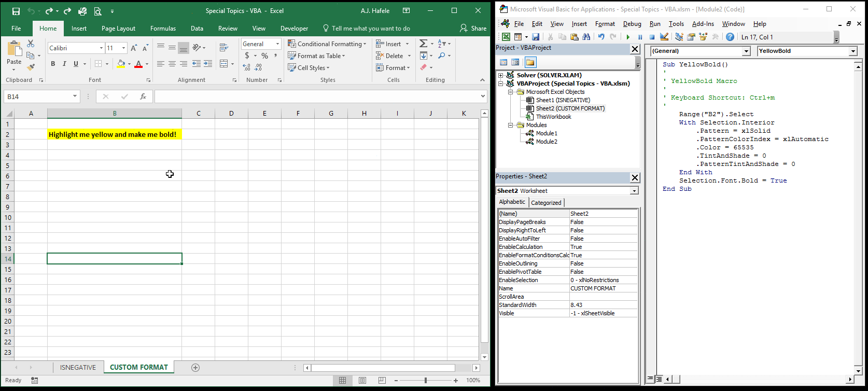Open the (General) object dropdown in code window

pos(746,51)
